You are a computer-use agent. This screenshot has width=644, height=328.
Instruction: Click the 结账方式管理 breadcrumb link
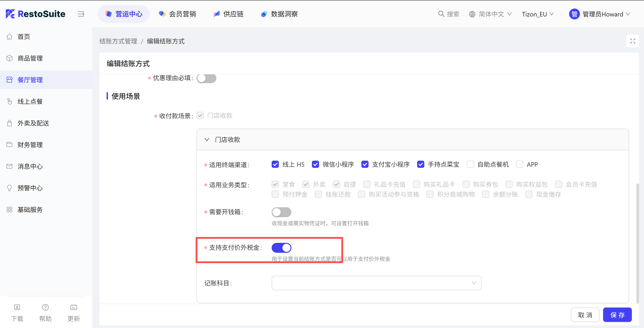point(118,41)
